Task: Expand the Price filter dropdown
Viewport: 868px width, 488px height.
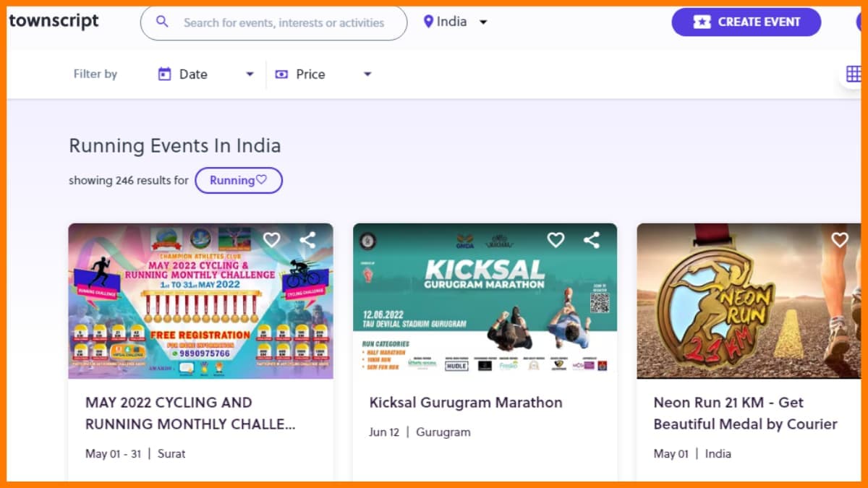Action: (x=367, y=74)
